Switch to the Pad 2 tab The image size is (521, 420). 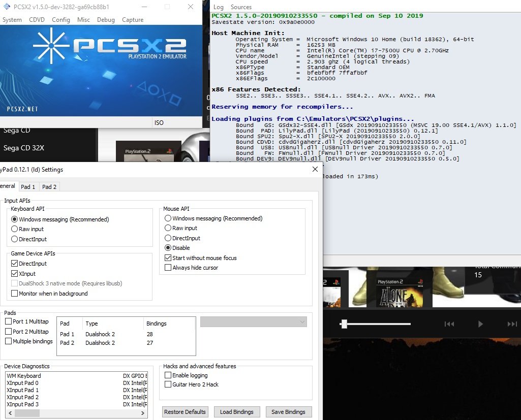click(x=49, y=186)
